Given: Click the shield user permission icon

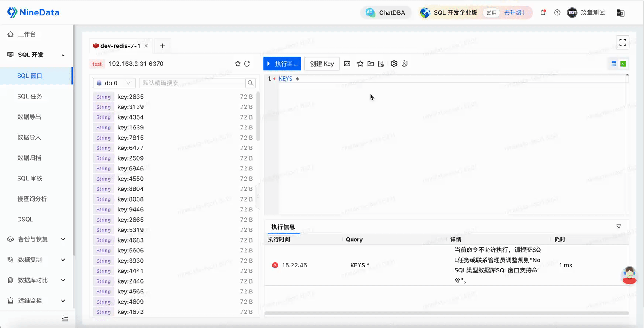Looking at the screenshot, I should click(405, 64).
